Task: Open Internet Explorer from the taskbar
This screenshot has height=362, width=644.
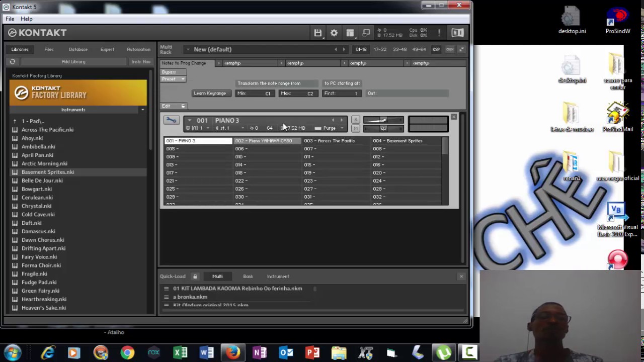Action: [x=48, y=352]
